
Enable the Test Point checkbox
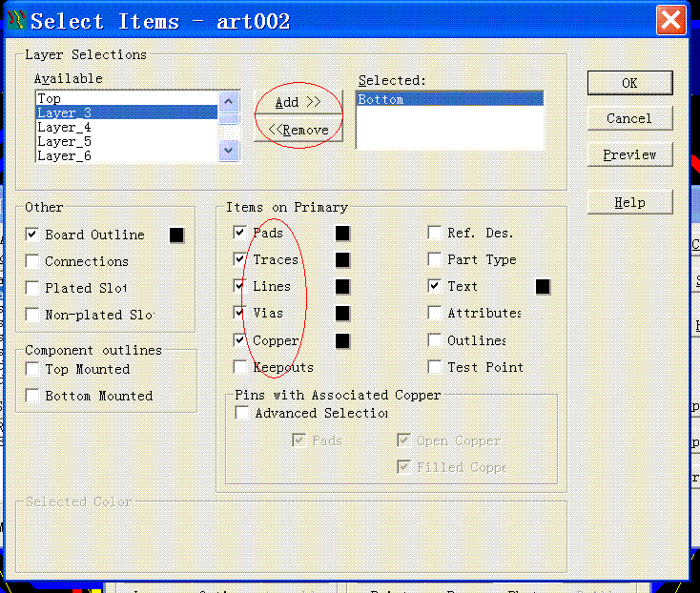click(434, 367)
